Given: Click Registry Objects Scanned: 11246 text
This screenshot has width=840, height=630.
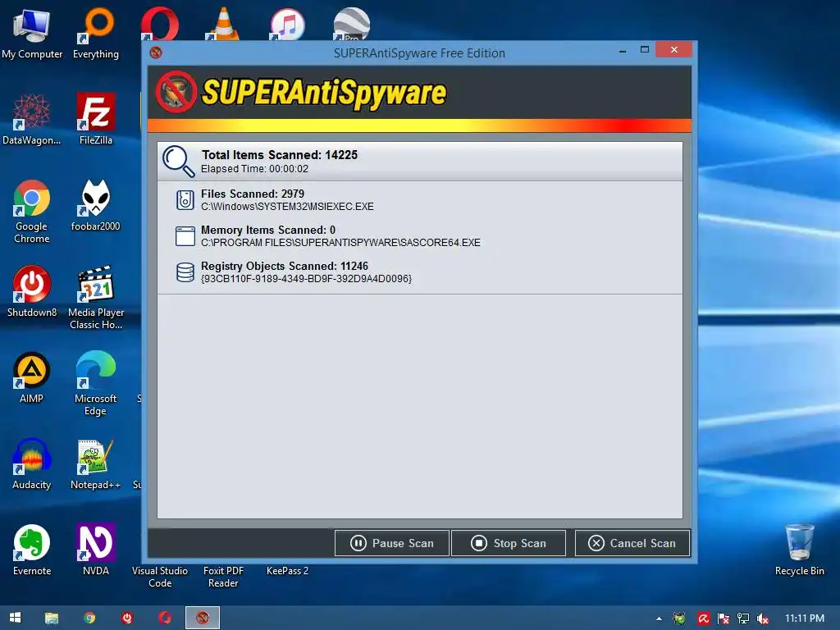Looking at the screenshot, I should point(285,266).
